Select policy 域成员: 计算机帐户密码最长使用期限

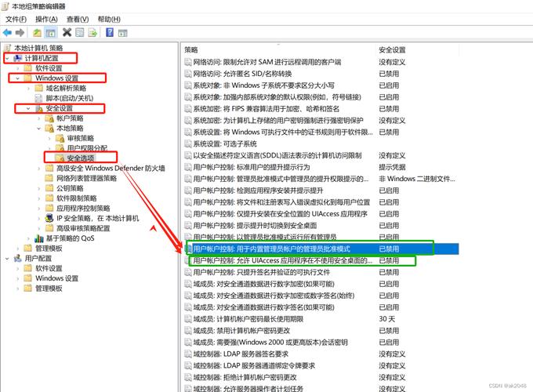[248, 319]
